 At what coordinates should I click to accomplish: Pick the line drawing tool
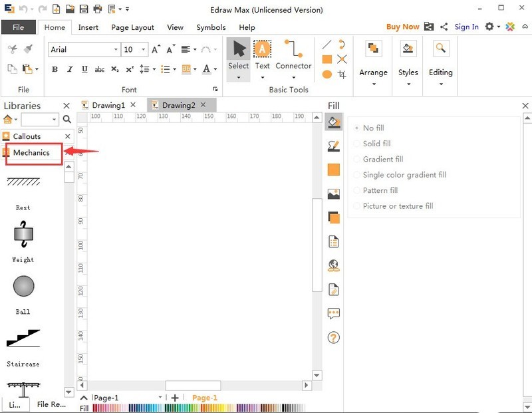327,45
